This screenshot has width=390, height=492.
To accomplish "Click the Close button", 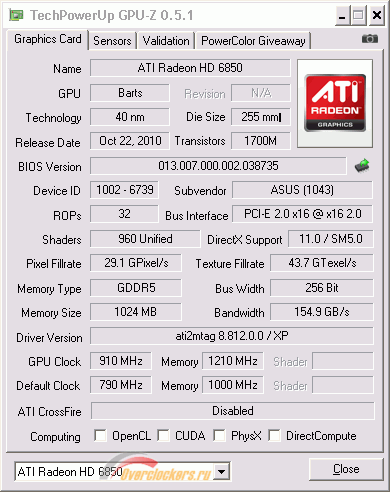I will (346, 469).
